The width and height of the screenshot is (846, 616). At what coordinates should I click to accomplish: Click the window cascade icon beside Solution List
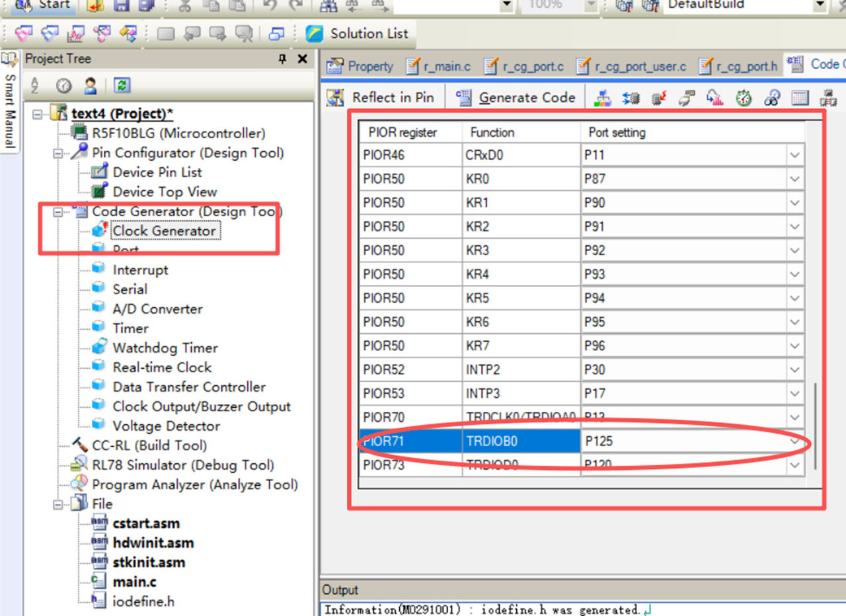point(277,33)
